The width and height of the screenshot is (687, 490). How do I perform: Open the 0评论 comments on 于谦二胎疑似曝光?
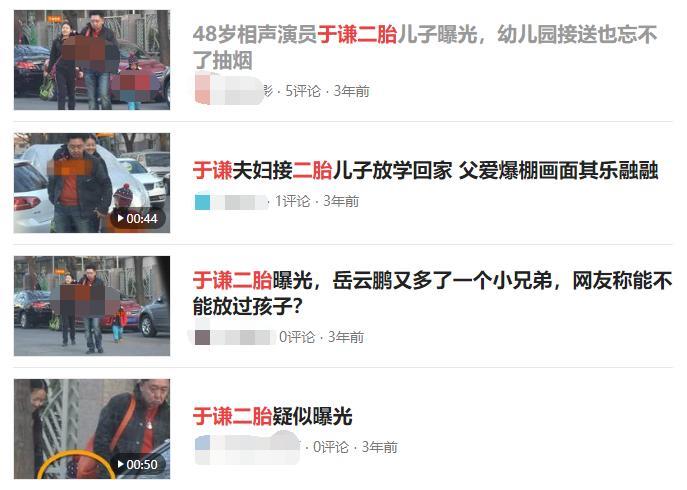pyautogui.click(x=331, y=447)
